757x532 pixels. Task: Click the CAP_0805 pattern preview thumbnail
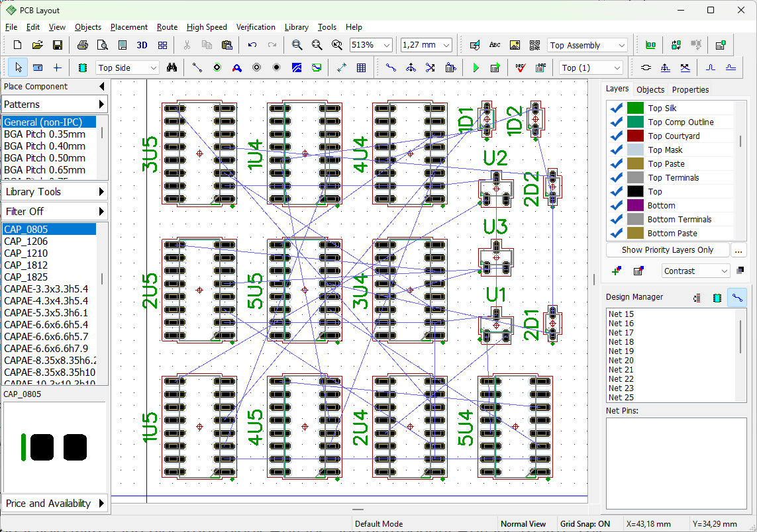[54, 447]
